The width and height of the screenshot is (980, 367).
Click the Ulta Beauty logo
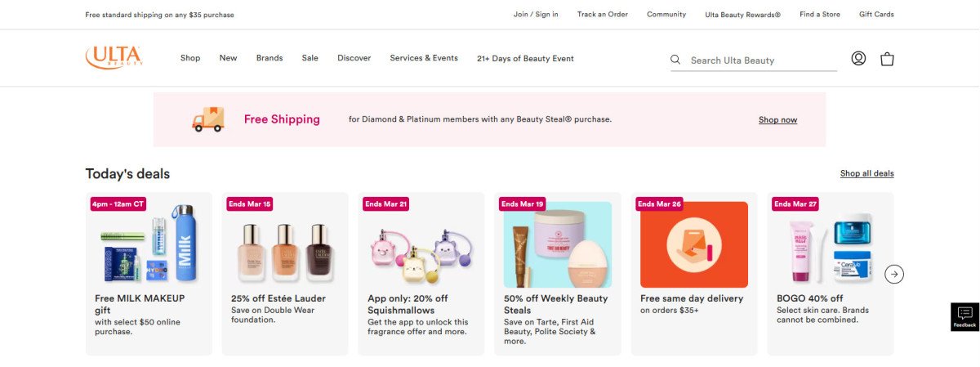(114, 57)
